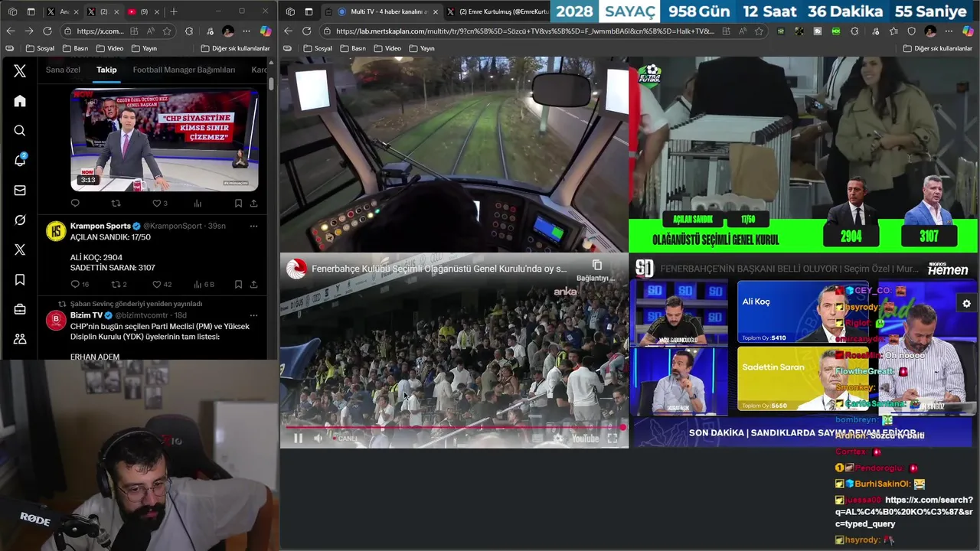Seek on the YouTube live progress bar
The width and height of the screenshot is (980, 551).
coord(455,427)
